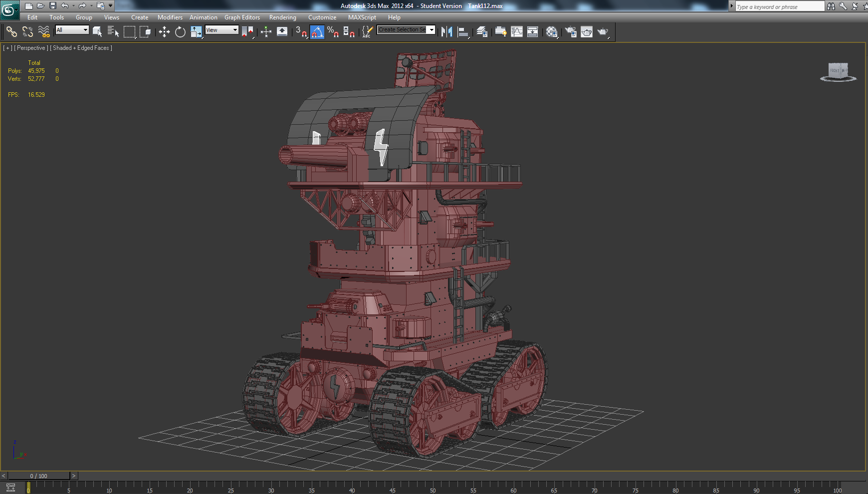Image resolution: width=868 pixels, height=494 pixels.
Task: Open Edit Named Selection Sets
Action: pyautogui.click(x=367, y=32)
